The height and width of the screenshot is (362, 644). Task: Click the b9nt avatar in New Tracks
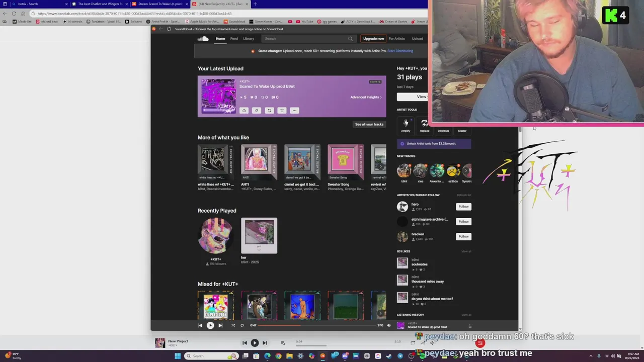click(404, 171)
